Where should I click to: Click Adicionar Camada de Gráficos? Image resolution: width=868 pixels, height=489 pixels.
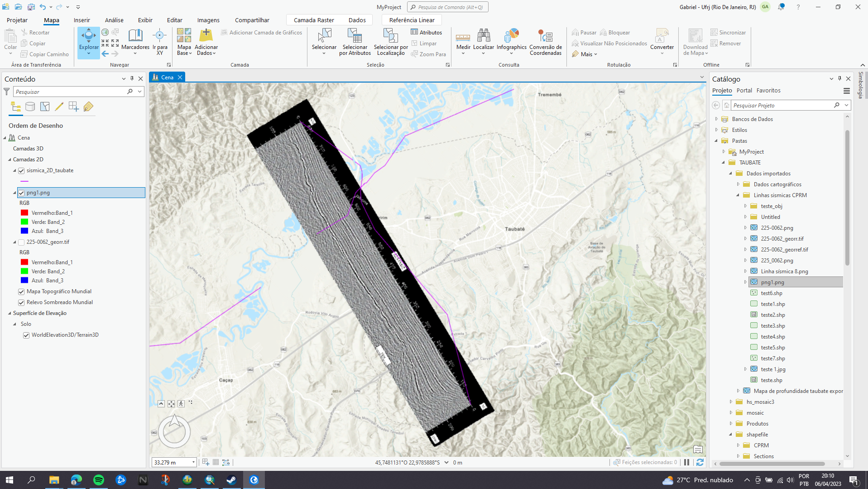262,32
